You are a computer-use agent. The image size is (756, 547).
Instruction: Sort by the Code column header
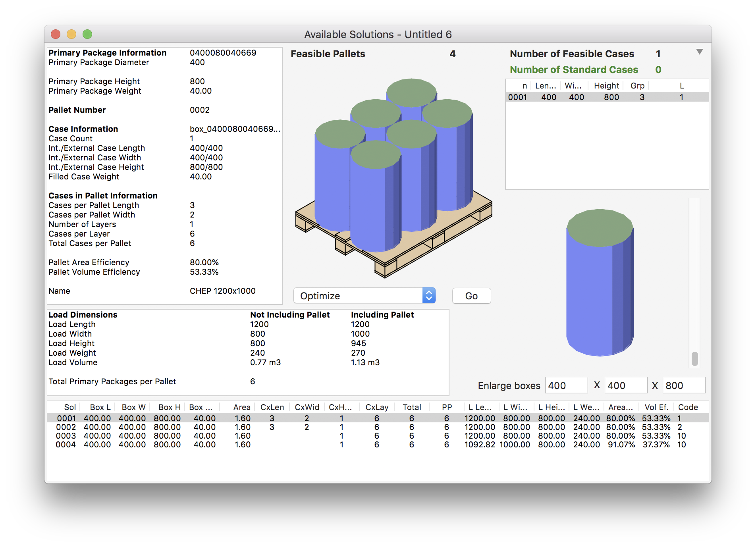click(688, 407)
